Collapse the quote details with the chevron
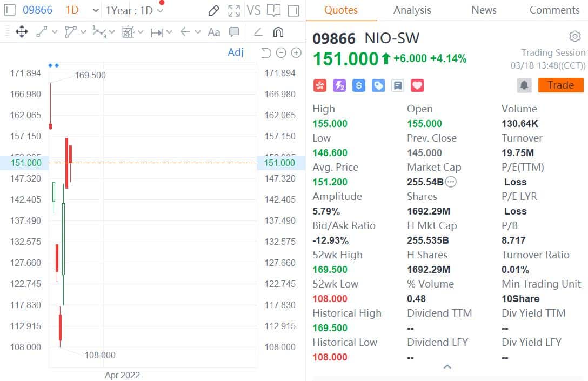Viewport: 588px width, 381px height. pos(447,367)
